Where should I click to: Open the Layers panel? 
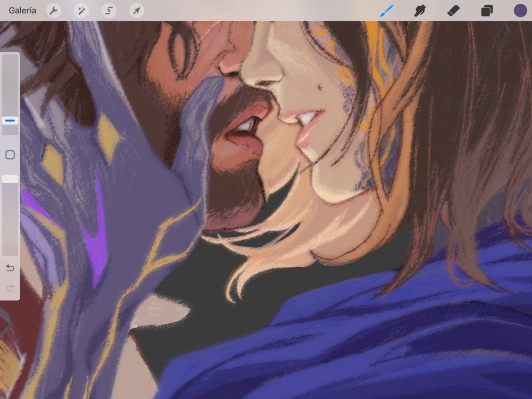pyautogui.click(x=487, y=11)
